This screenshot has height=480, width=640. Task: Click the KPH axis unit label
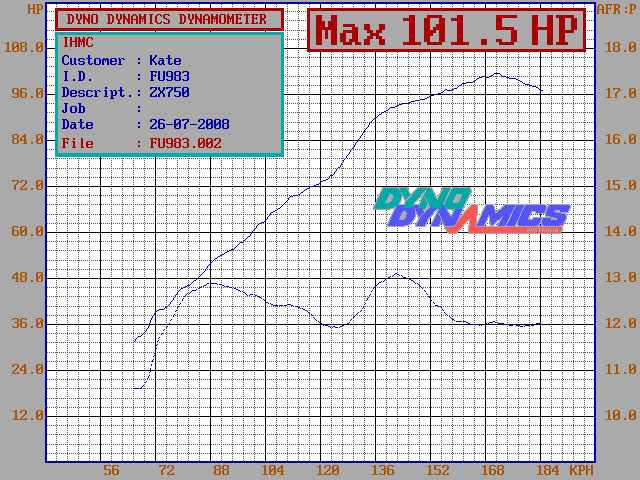click(581, 470)
